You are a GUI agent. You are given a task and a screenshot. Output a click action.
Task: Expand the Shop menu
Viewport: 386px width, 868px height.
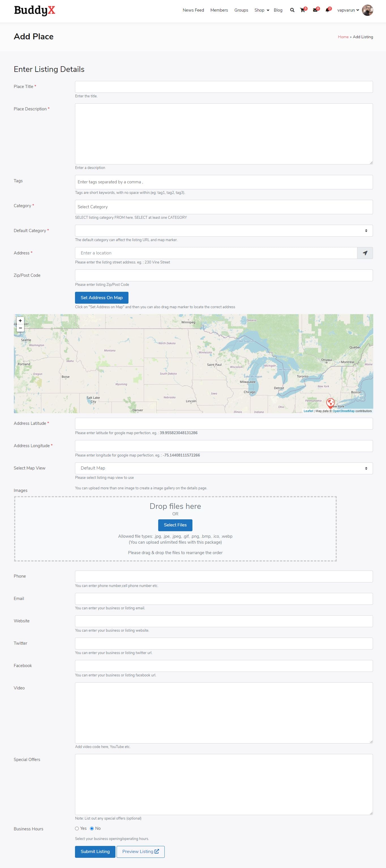point(261,10)
